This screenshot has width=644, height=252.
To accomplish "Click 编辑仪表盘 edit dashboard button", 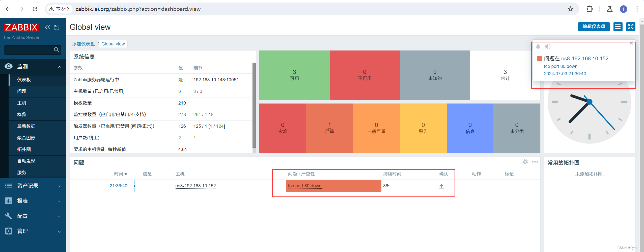I will [x=594, y=27].
